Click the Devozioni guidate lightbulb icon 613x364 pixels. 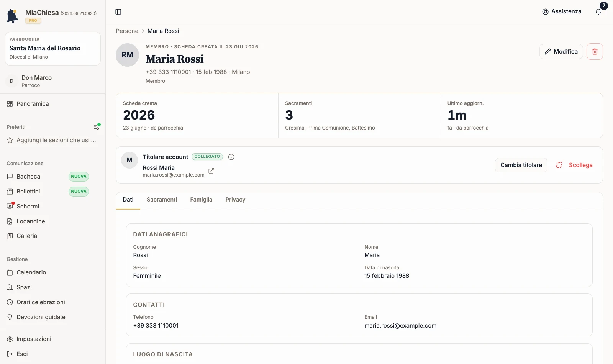[10, 317]
